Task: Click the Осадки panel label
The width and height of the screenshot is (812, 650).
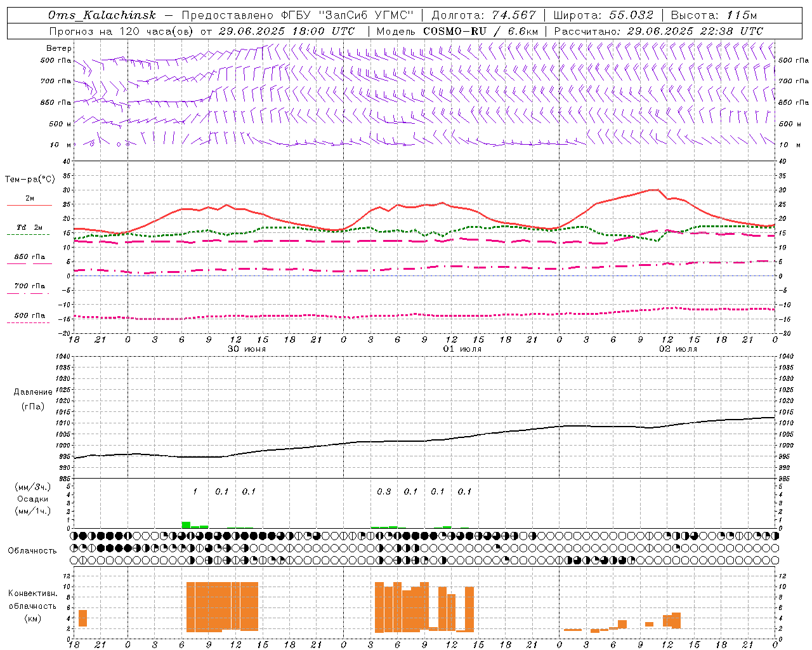Action: click(33, 499)
